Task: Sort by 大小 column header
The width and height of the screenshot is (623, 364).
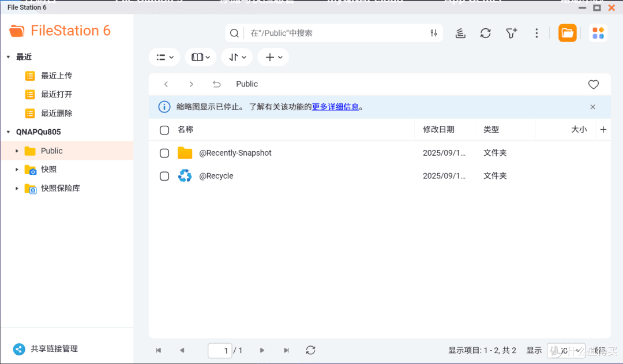Action: 579,130
